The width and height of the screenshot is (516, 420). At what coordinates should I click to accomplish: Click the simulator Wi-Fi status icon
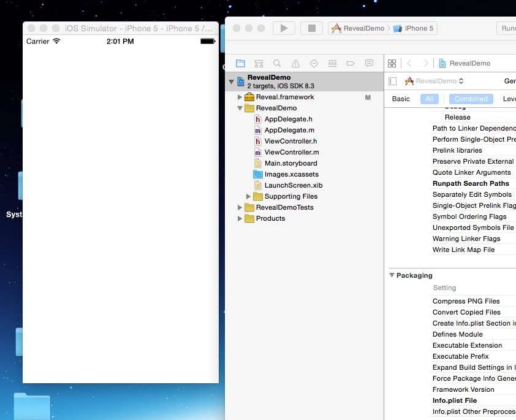pyautogui.click(x=56, y=41)
